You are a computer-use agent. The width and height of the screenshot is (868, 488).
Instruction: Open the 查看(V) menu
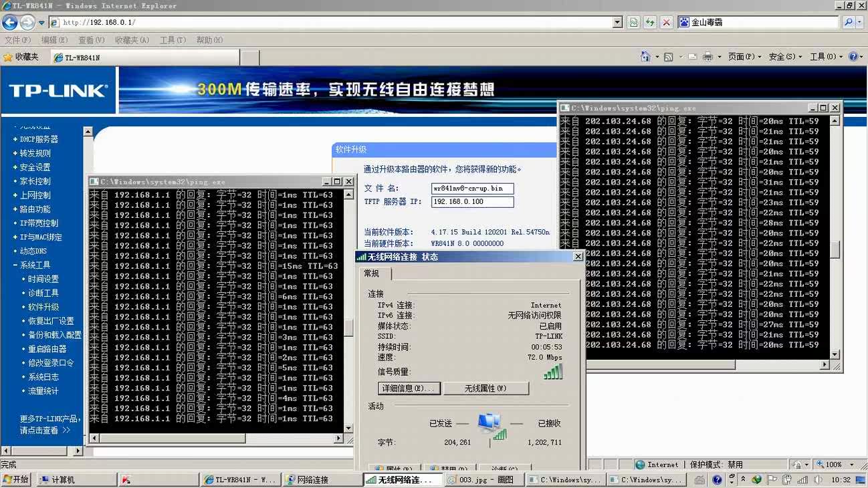(90, 40)
